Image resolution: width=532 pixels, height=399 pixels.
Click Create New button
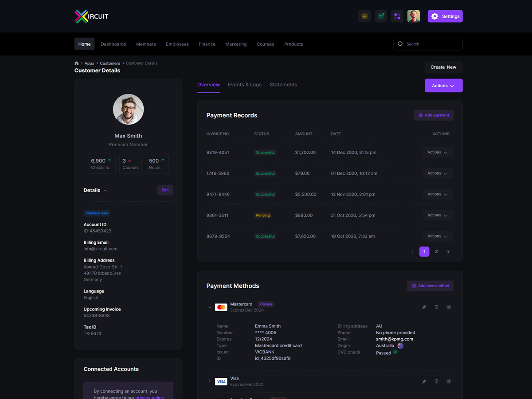(x=443, y=67)
